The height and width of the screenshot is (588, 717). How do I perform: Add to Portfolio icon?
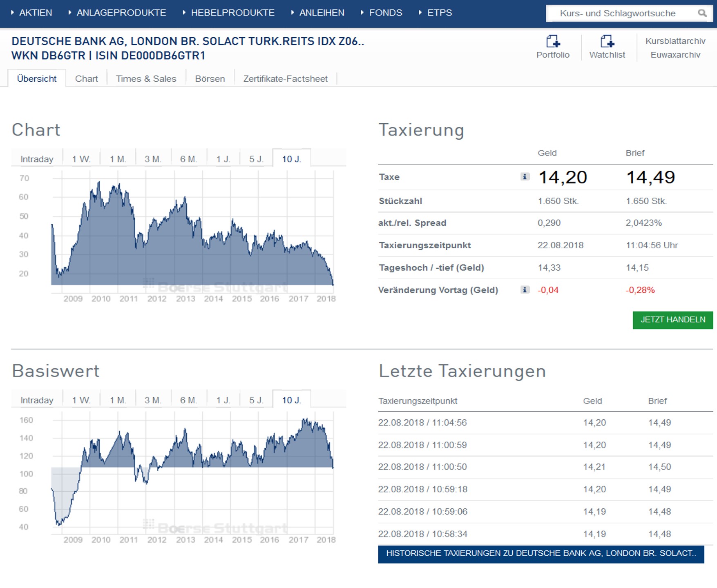553,42
